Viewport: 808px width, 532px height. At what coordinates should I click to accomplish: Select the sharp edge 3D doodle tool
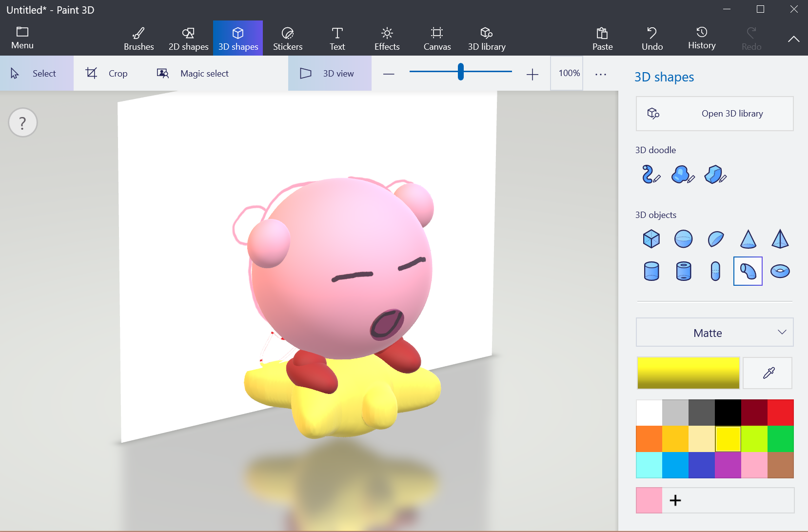tap(715, 174)
